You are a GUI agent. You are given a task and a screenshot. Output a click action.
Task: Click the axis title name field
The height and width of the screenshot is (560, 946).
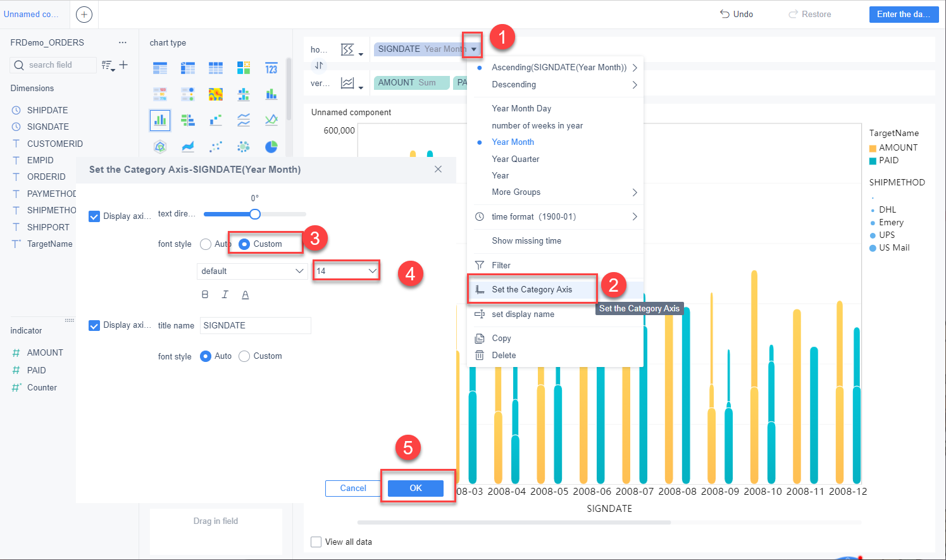[x=255, y=325]
